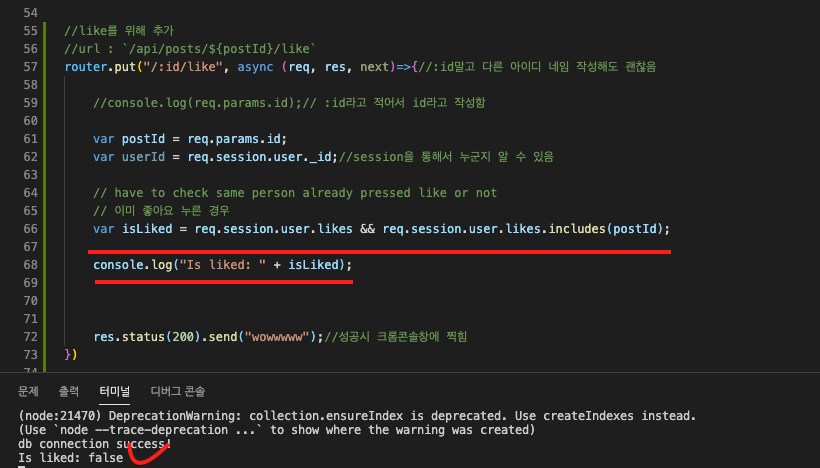The image size is (820, 468).
Task: Click line number 57 in the gutter
Action: [30, 67]
